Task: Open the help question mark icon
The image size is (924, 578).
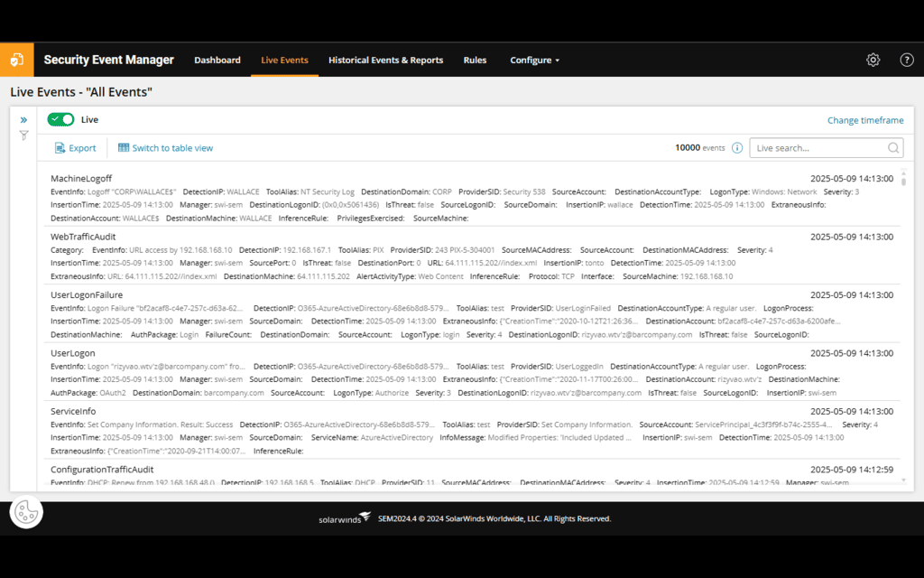Action: 907,60
